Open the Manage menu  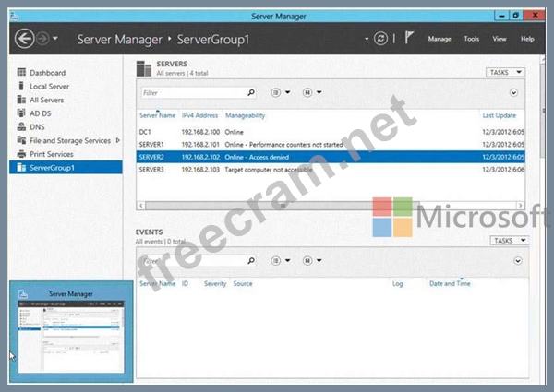pos(440,39)
